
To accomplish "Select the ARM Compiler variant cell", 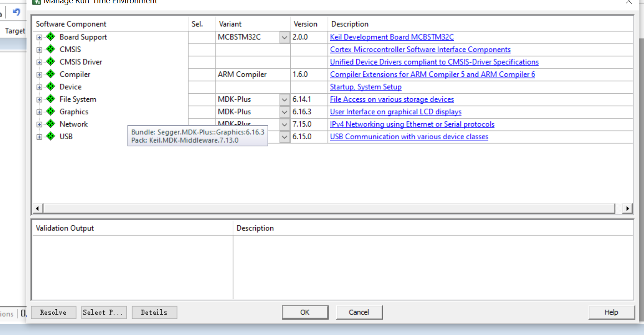I will click(x=253, y=75).
